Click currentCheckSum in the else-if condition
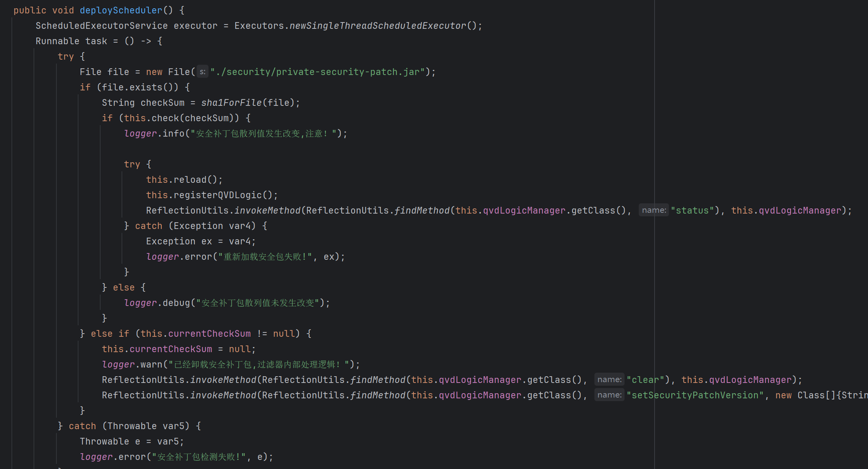868x469 pixels. 209,334
